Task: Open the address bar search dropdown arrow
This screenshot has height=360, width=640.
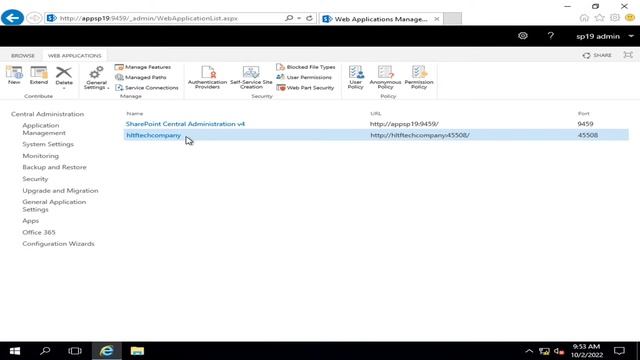Action: pyautogui.click(x=299, y=18)
